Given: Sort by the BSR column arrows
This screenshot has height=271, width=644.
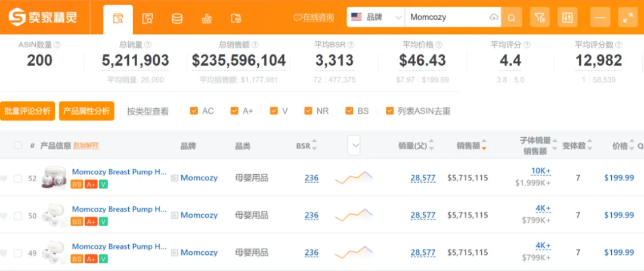Looking at the screenshot, I should (x=315, y=145).
